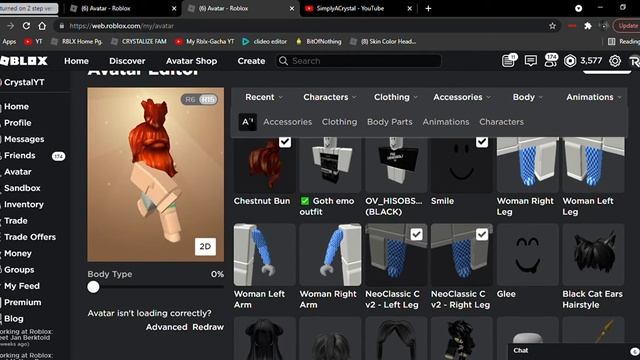
Task: Open Inventory in the sidebar
Action: point(24,204)
